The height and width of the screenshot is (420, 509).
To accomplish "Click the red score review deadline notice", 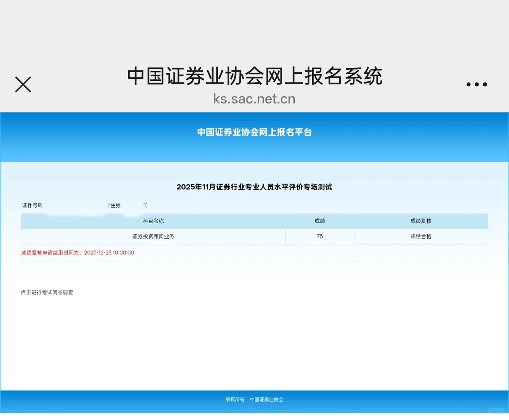I will point(78,253).
